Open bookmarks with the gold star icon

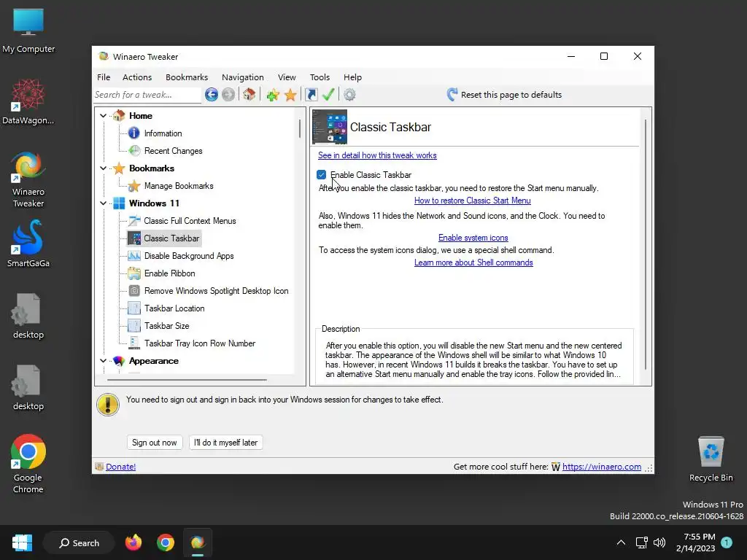tap(290, 95)
